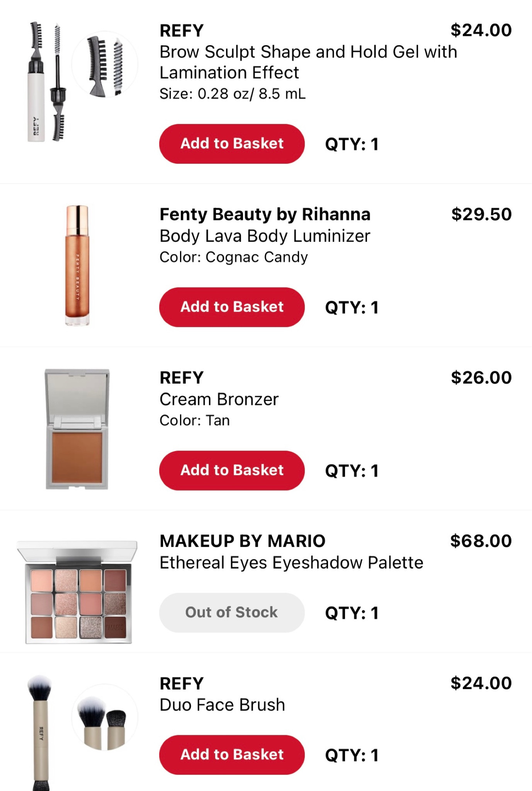Click the Out of Stock button for the palette
The height and width of the screenshot is (791, 532).
[231, 612]
